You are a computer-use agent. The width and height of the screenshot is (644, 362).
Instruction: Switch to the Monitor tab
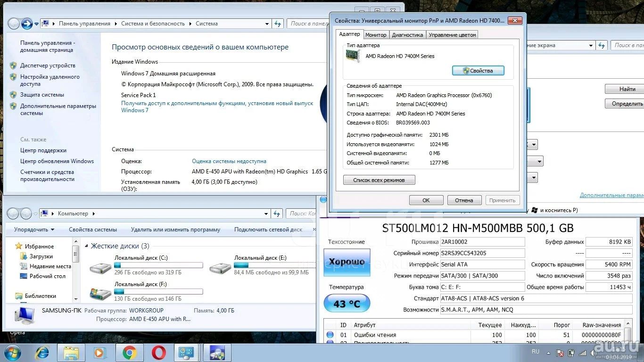pyautogui.click(x=376, y=35)
